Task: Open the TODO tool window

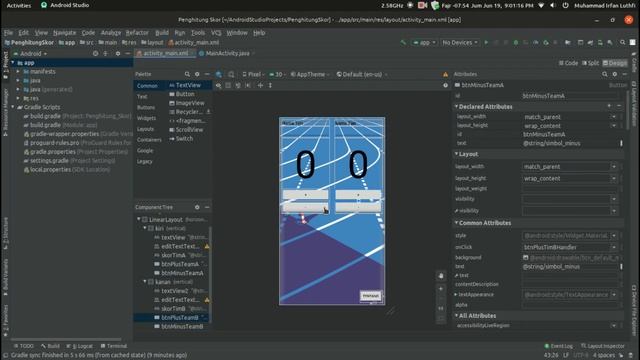Action: (23, 346)
